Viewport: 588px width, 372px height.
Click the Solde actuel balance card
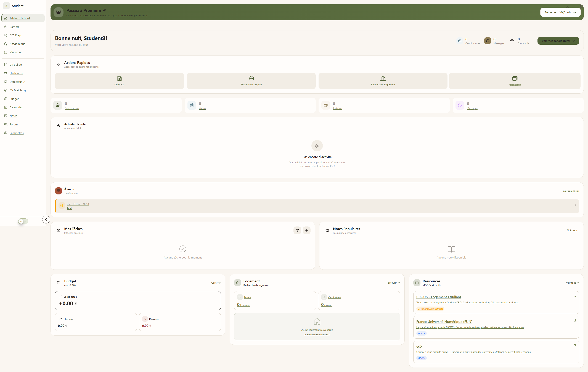[138, 300]
